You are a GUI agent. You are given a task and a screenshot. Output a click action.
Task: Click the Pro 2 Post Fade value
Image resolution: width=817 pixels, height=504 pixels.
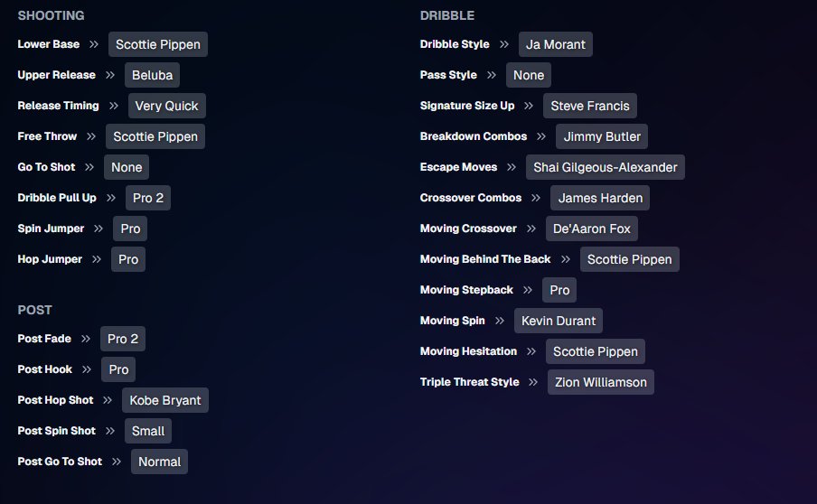click(x=123, y=339)
